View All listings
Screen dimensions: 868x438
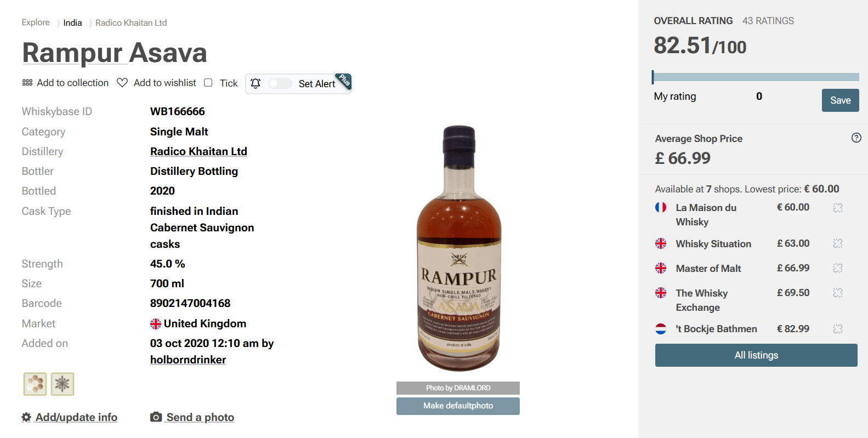pyautogui.click(x=756, y=355)
